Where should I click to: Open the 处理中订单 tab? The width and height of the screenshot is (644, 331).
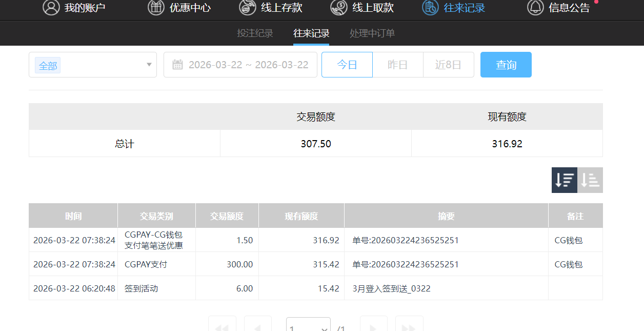point(372,32)
